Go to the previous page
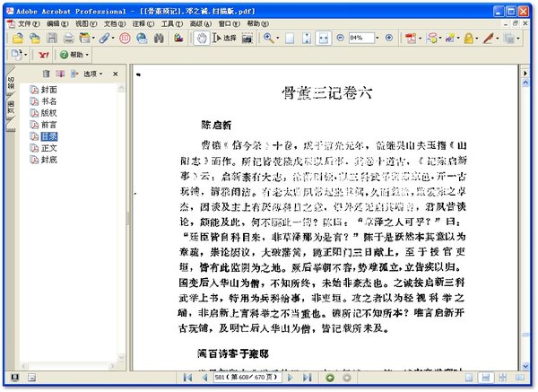 pyautogui.click(x=204, y=378)
